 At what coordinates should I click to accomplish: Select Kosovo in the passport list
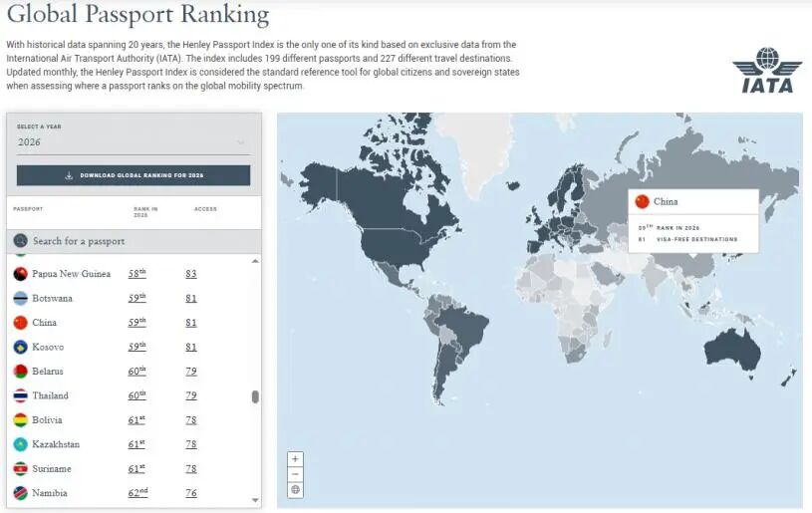(48, 347)
